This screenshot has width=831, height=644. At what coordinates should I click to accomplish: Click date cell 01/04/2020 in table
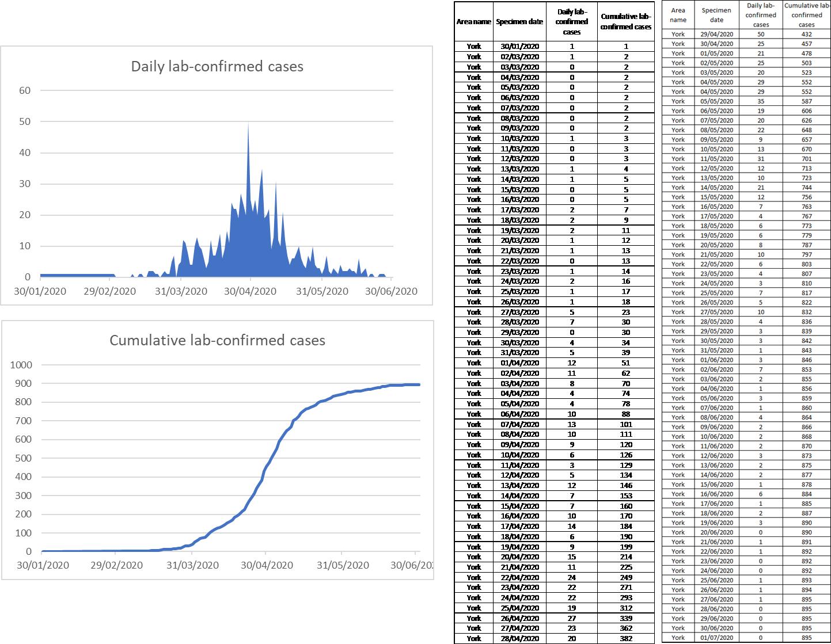pyautogui.click(x=520, y=363)
